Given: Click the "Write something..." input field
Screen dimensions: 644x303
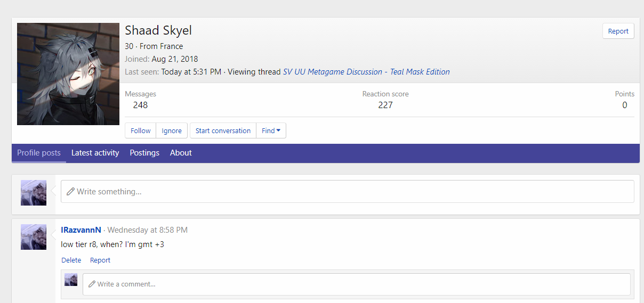Looking at the screenshot, I should pyautogui.click(x=347, y=192).
